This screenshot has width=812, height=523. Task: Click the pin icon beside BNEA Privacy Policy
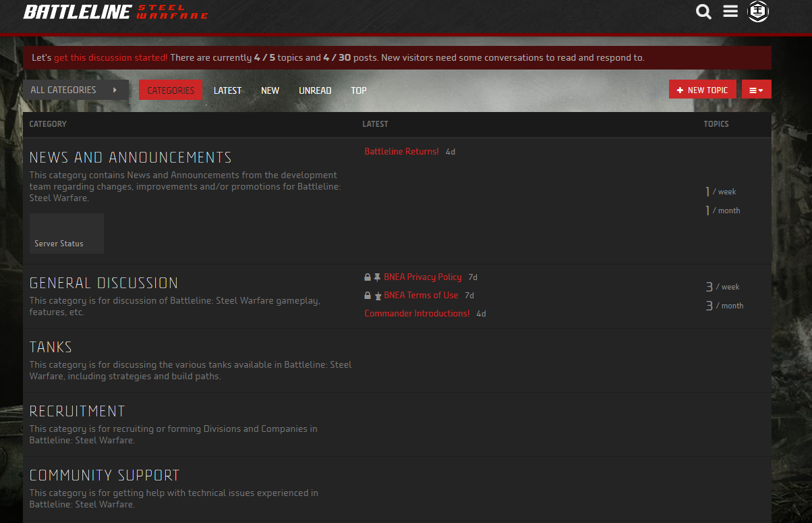tap(378, 277)
